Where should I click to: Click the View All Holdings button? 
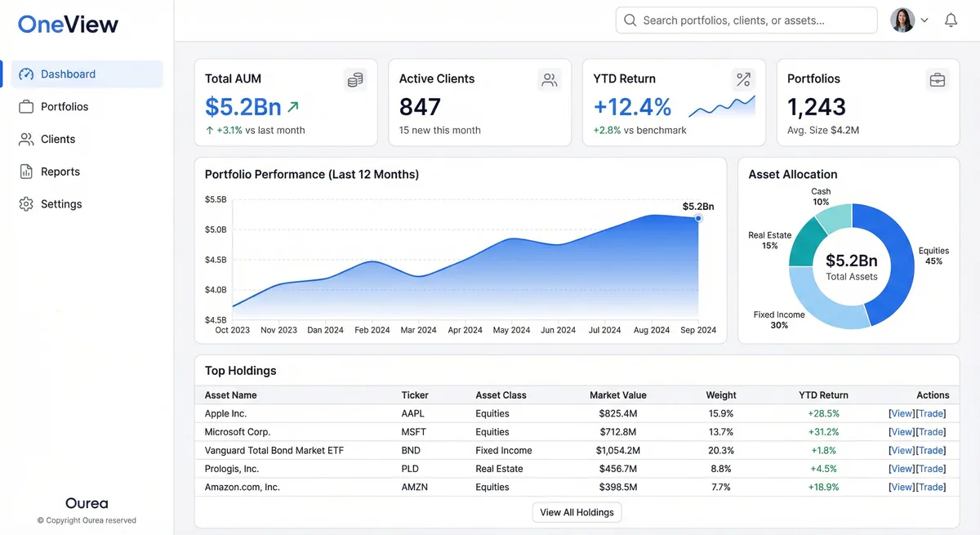pyautogui.click(x=577, y=512)
